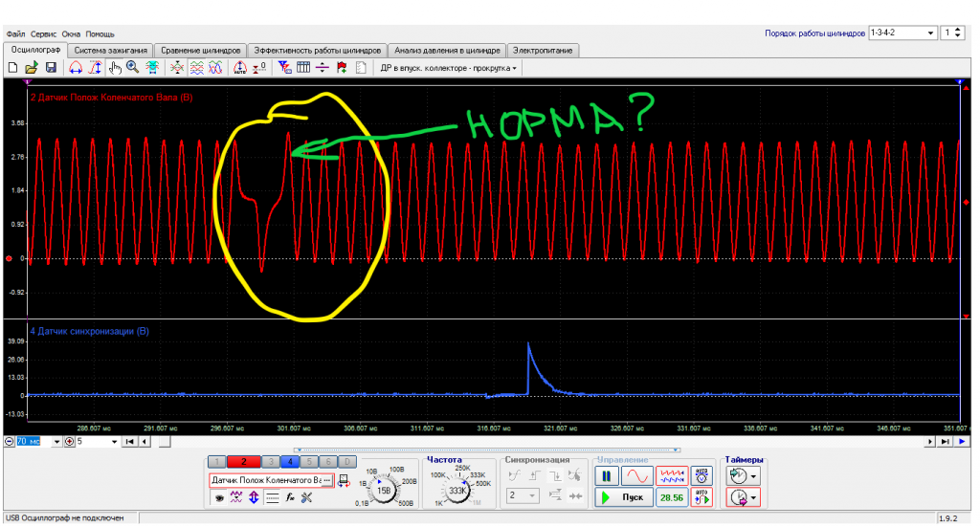This screenshot has height=527, width=980.
Task: Click the horizontal lines style icon
Action: 272,497
